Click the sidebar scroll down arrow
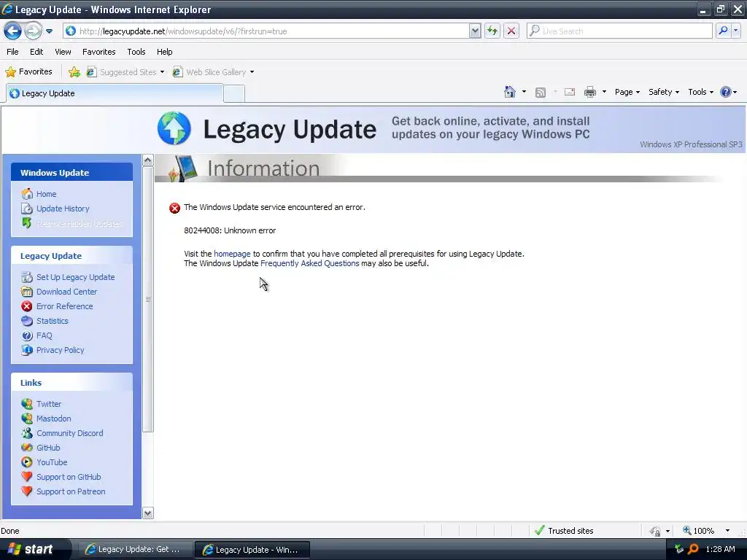747x560 pixels. [147, 513]
